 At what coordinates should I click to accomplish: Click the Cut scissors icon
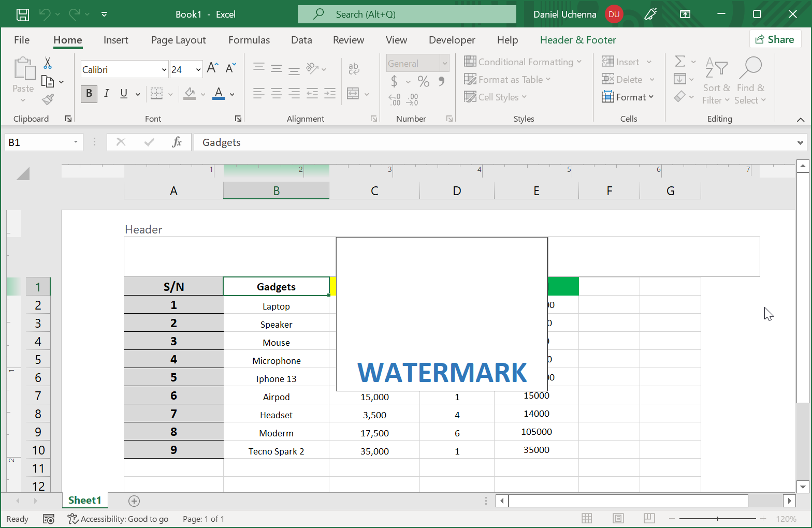click(x=48, y=63)
